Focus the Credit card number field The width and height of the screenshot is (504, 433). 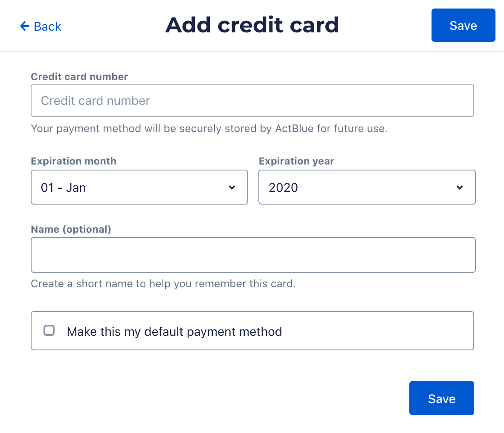(x=252, y=101)
